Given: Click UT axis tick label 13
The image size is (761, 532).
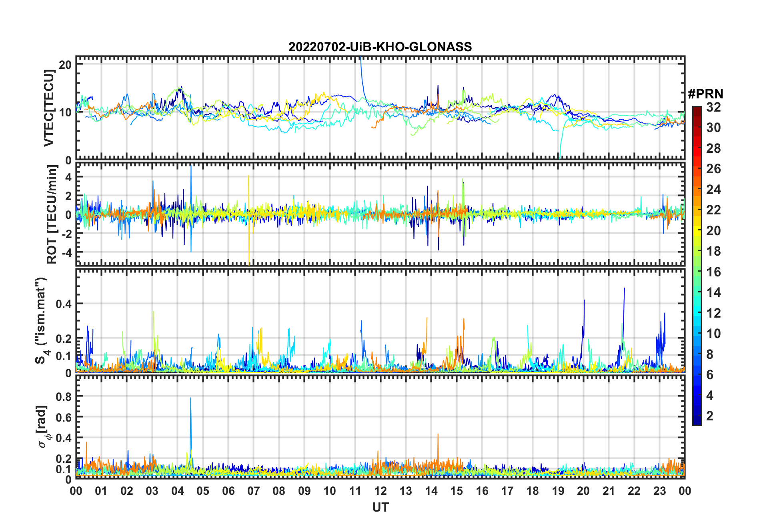Looking at the screenshot, I should click(x=406, y=491).
